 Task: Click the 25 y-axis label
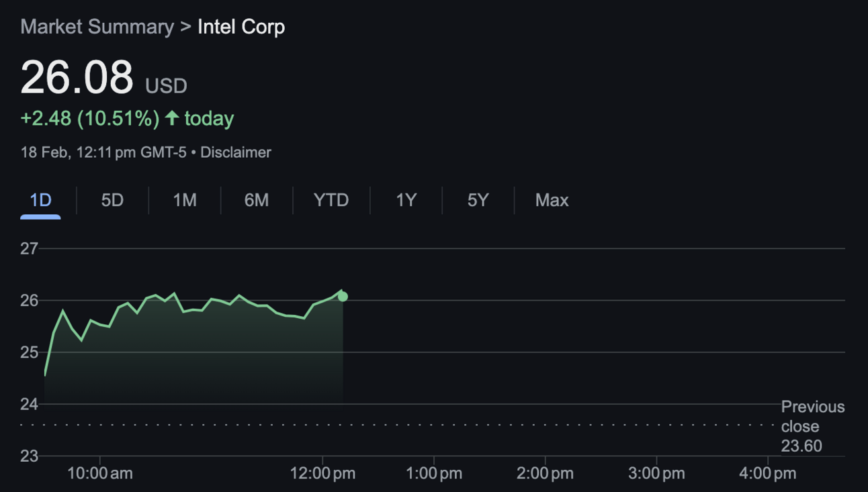[x=29, y=352]
